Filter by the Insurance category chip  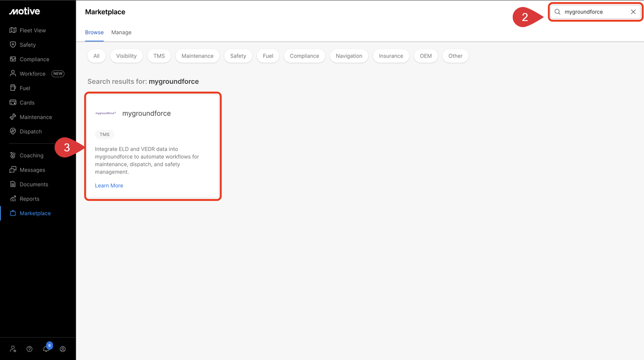click(391, 56)
